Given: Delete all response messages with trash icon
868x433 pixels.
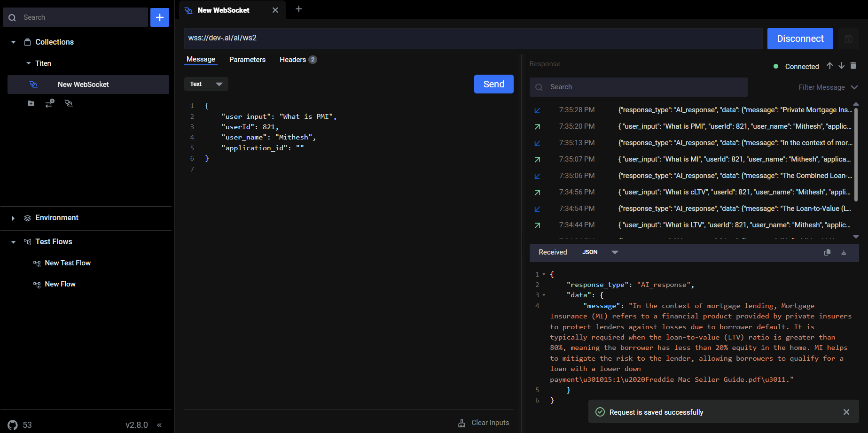Looking at the screenshot, I should coord(853,66).
